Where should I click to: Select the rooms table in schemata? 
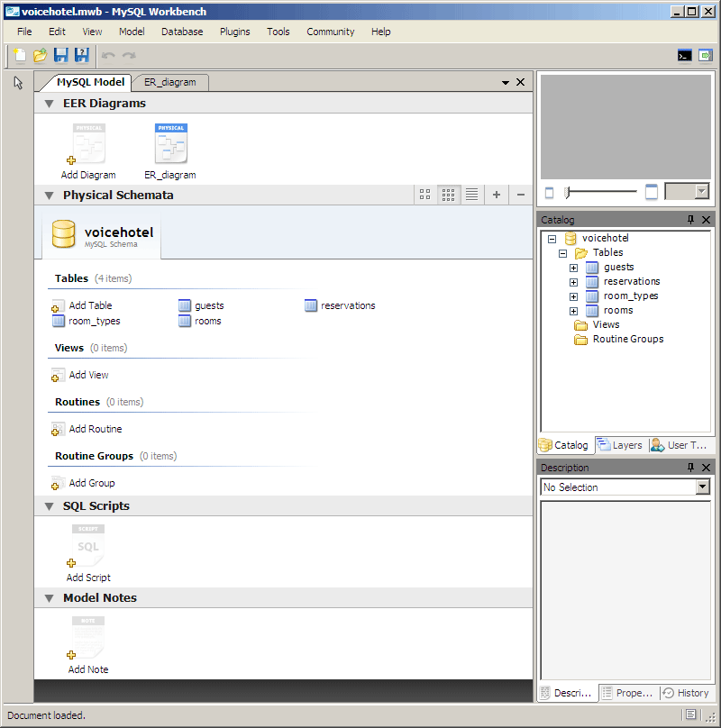point(200,321)
